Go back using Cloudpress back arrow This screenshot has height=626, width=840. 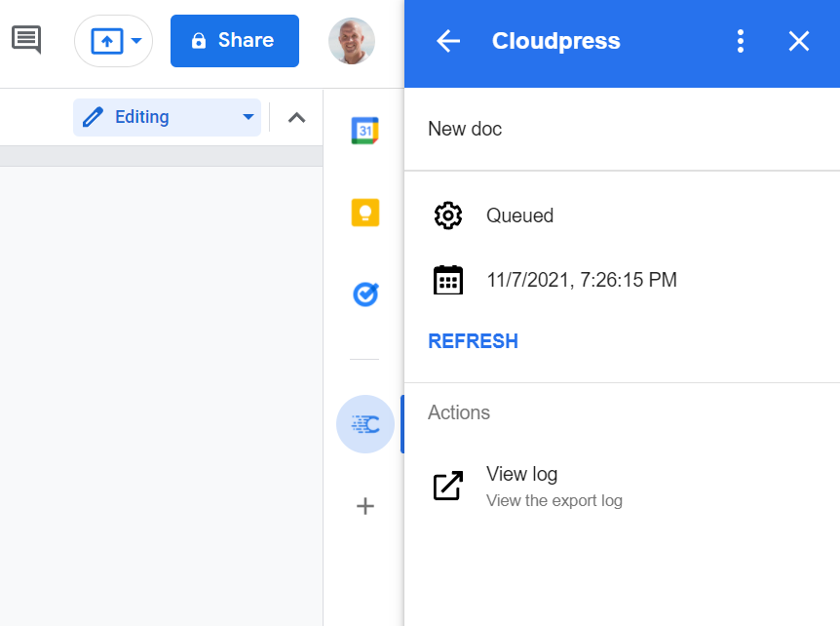[x=448, y=41]
